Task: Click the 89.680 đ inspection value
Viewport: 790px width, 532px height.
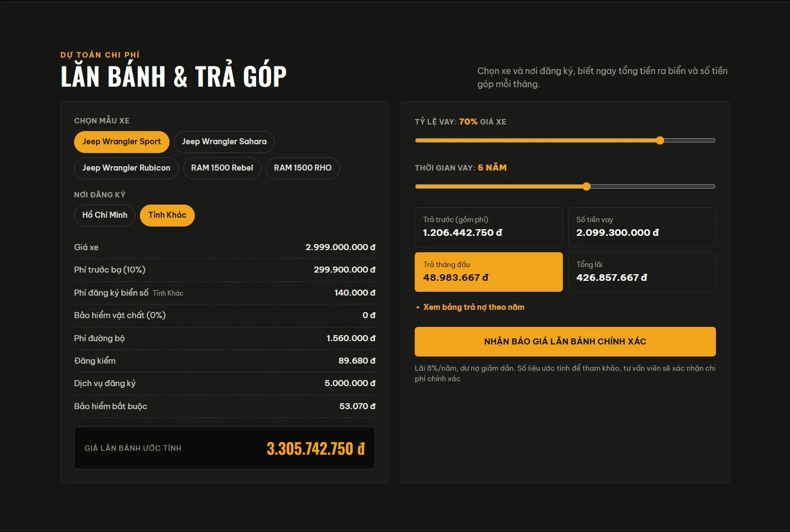Action: (x=357, y=361)
